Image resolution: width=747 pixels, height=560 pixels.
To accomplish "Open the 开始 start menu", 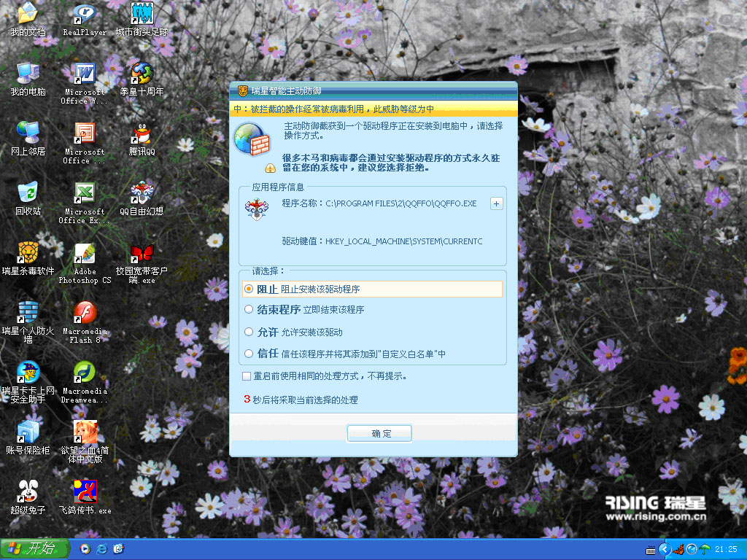I will pyautogui.click(x=34, y=549).
